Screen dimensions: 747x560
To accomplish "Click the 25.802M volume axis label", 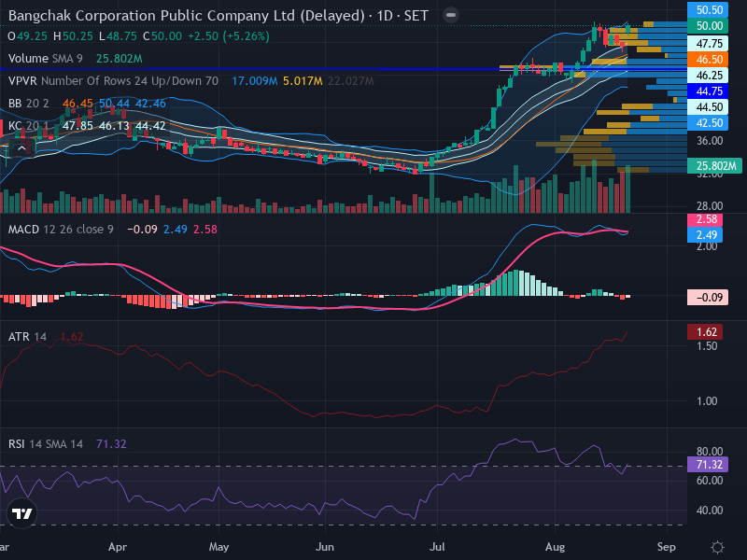I will (714, 166).
